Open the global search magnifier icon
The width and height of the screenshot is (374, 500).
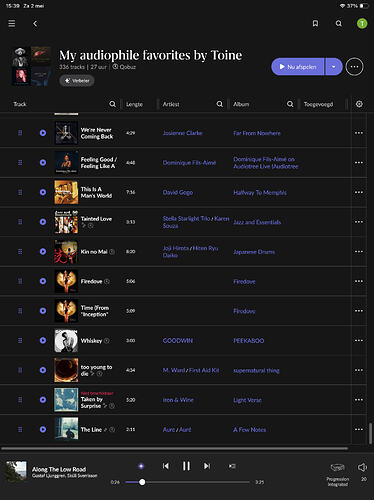click(x=339, y=23)
